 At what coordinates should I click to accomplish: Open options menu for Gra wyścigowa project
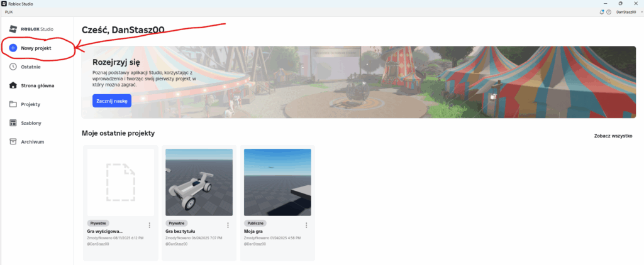pos(150,225)
